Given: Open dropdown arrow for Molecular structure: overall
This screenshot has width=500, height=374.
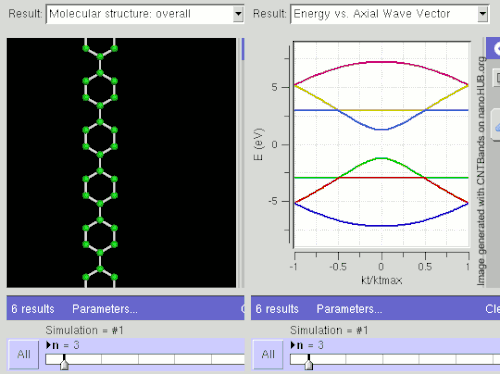Looking at the screenshot, I should click(x=238, y=14).
